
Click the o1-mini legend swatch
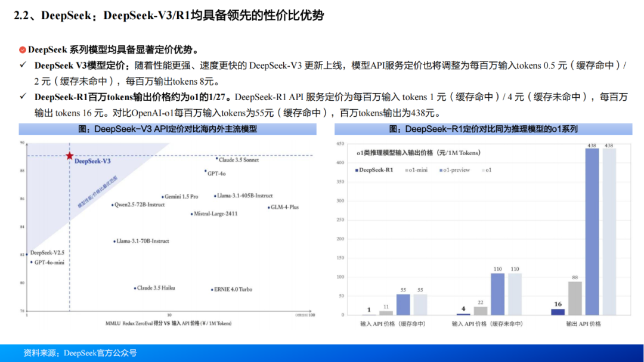pyautogui.click(x=407, y=170)
